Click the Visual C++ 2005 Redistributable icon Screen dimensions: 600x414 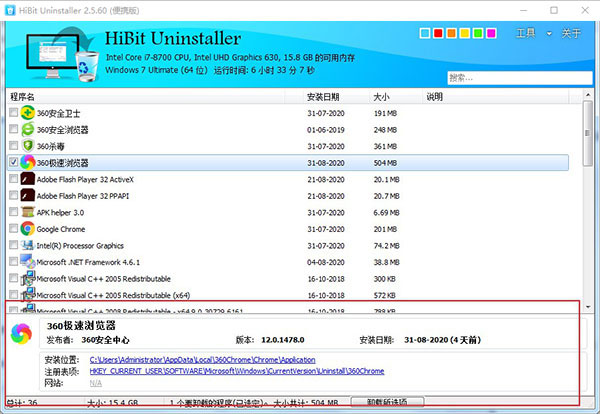[x=29, y=278]
